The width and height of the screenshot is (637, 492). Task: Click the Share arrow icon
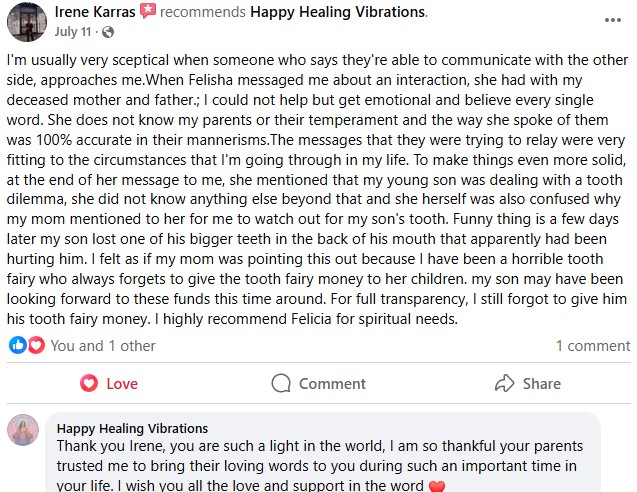[505, 384]
